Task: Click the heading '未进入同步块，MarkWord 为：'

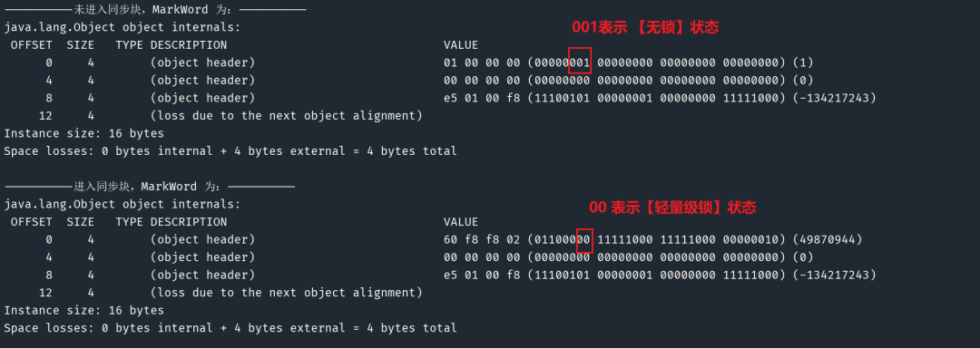Action: (156, 9)
